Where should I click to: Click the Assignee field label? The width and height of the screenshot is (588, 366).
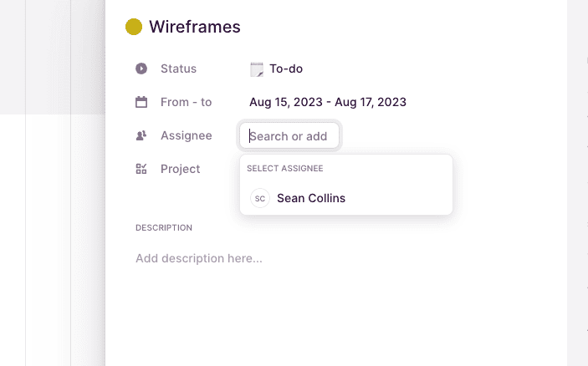(x=187, y=135)
